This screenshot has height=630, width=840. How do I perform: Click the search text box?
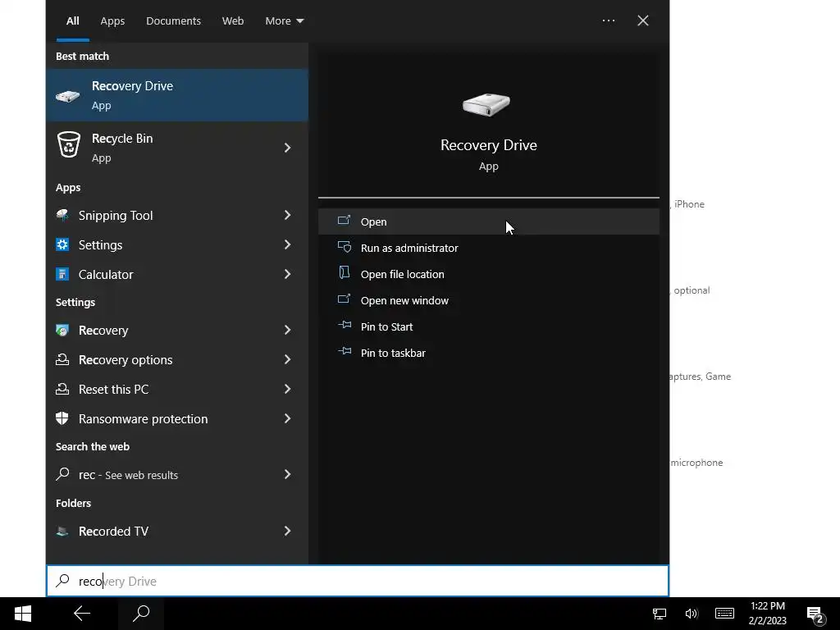click(x=358, y=582)
